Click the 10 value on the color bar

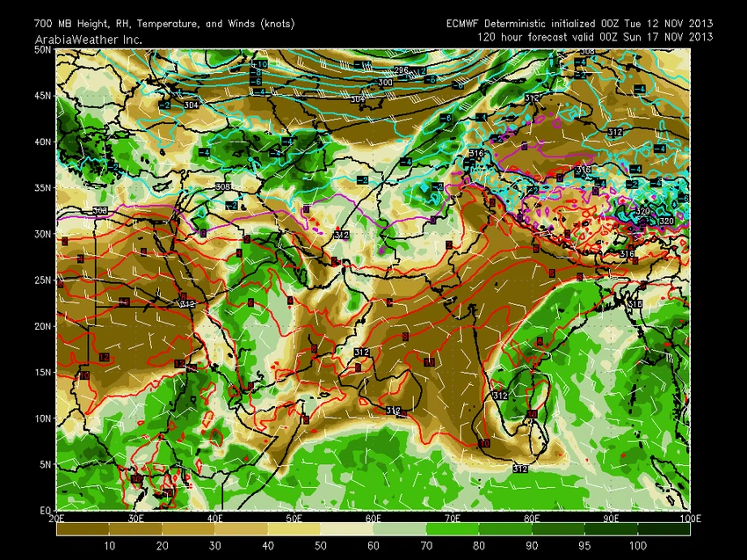tap(108, 546)
